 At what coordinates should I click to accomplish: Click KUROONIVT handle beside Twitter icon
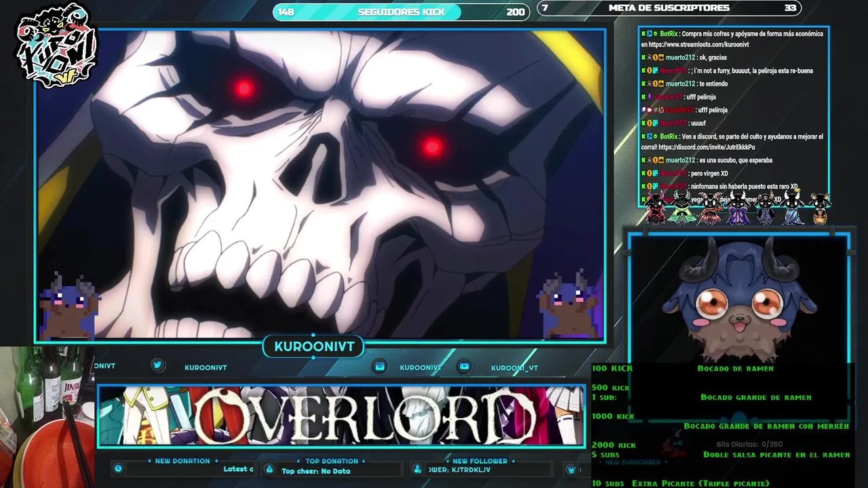(x=205, y=367)
